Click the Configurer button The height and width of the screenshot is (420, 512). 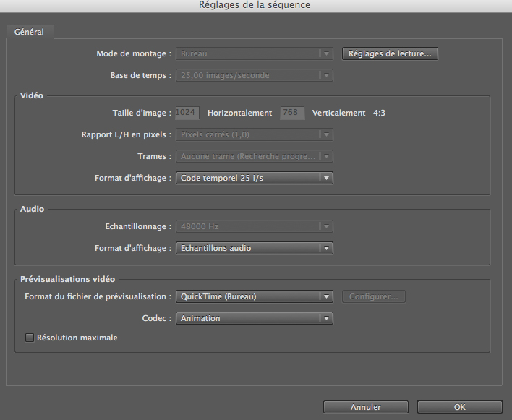click(x=374, y=296)
